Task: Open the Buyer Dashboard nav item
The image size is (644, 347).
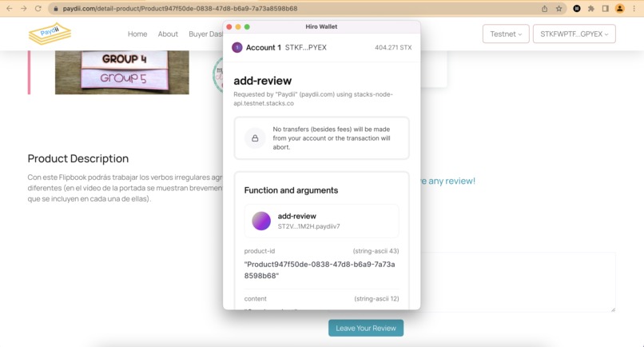Action: pos(206,34)
